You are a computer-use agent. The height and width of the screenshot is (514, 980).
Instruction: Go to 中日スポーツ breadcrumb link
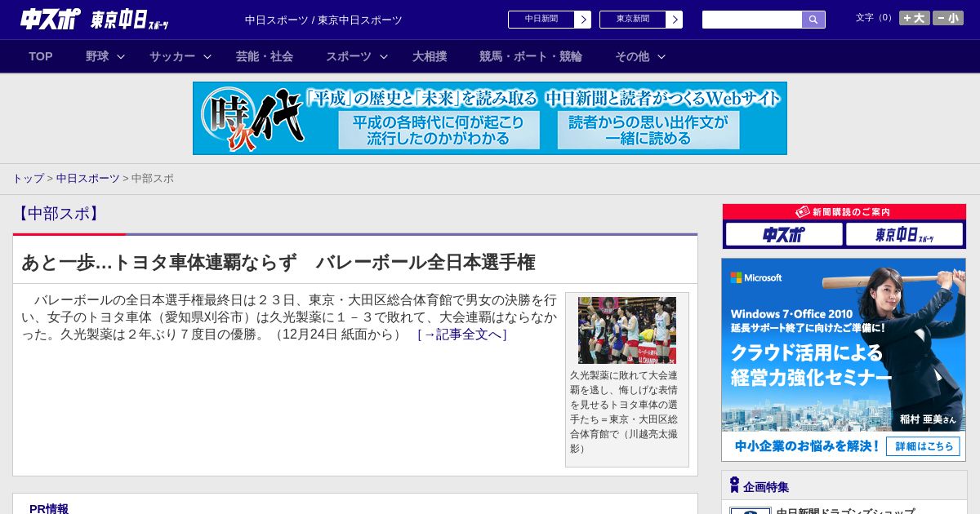(88, 179)
